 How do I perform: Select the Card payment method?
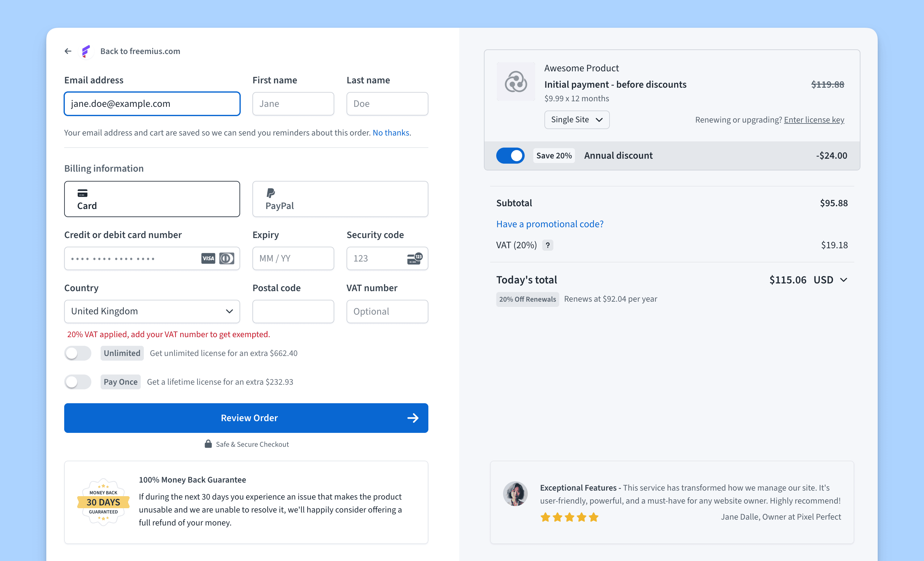[x=152, y=199]
